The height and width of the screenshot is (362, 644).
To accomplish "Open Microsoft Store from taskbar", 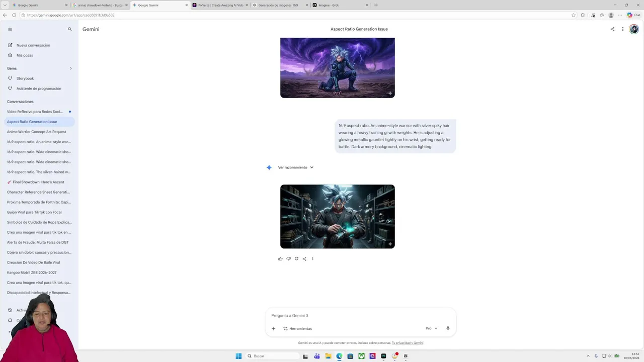I will coord(350,356).
